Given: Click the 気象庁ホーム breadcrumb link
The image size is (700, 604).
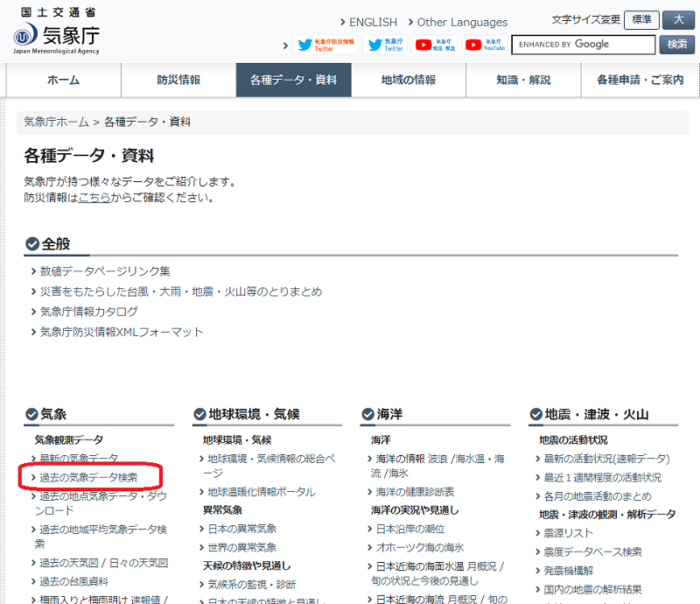Looking at the screenshot, I should [57, 122].
